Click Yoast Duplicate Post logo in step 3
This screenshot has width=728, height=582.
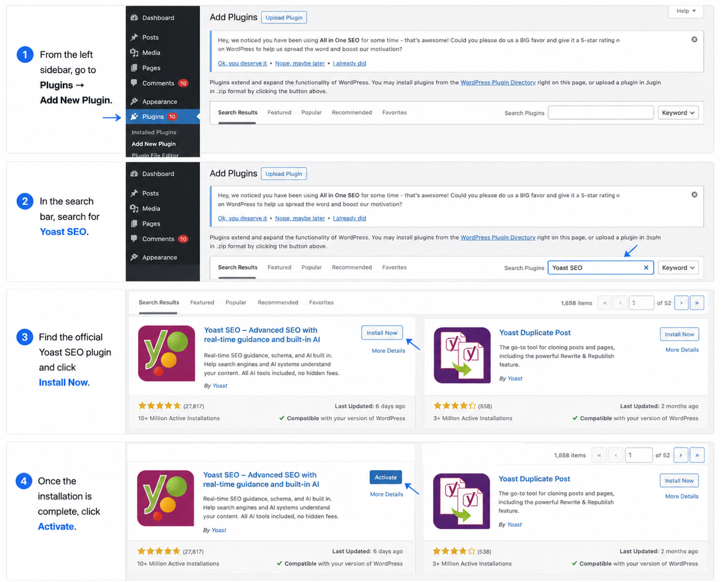tap(462, 355)
